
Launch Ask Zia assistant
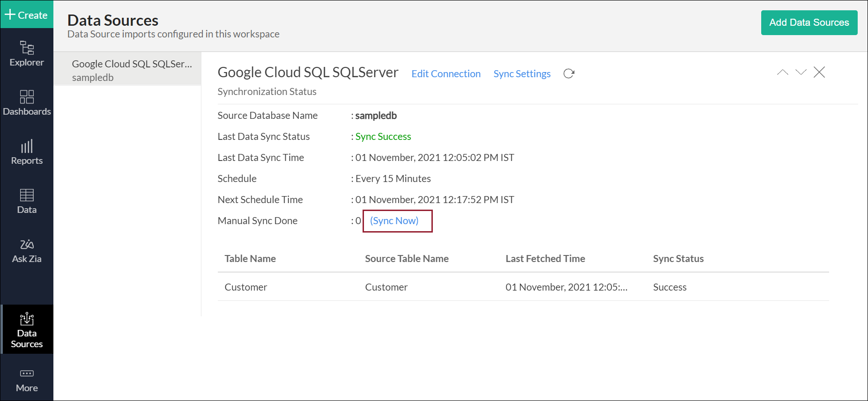[27, 250]
